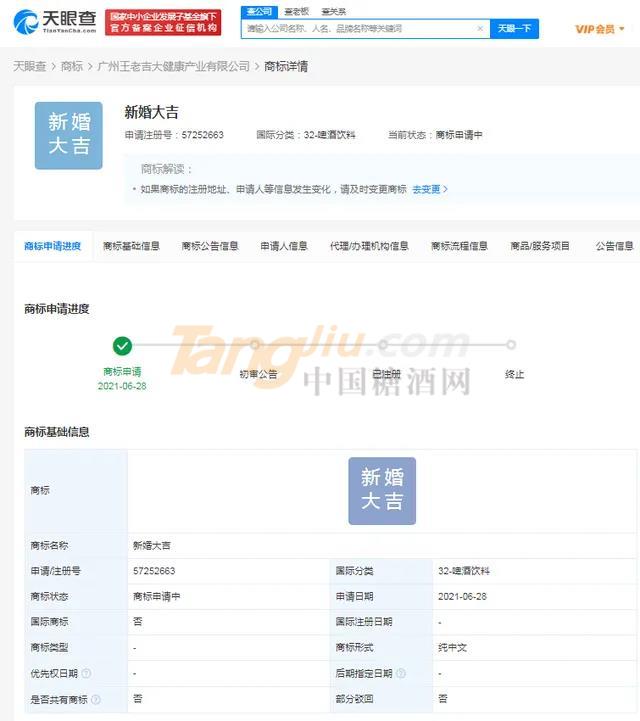
Task: Click the help icon beside 是否共有商标
Action: [96, 699]
